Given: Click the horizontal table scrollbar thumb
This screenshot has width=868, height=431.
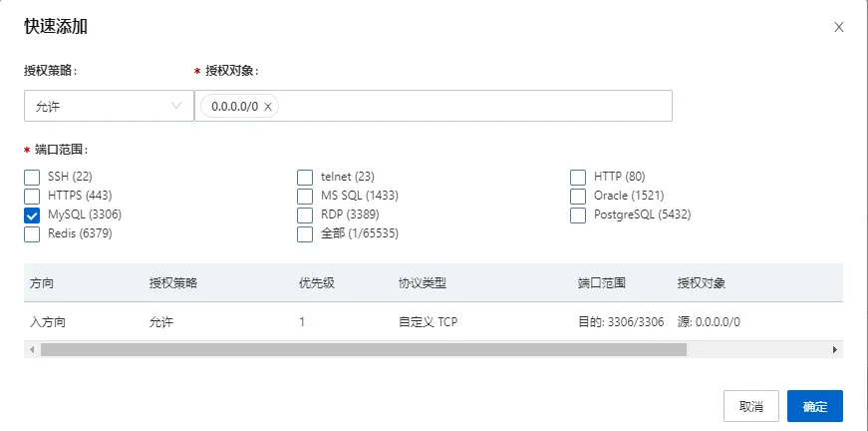Looking at the screenshot, I should pos(364,350).
